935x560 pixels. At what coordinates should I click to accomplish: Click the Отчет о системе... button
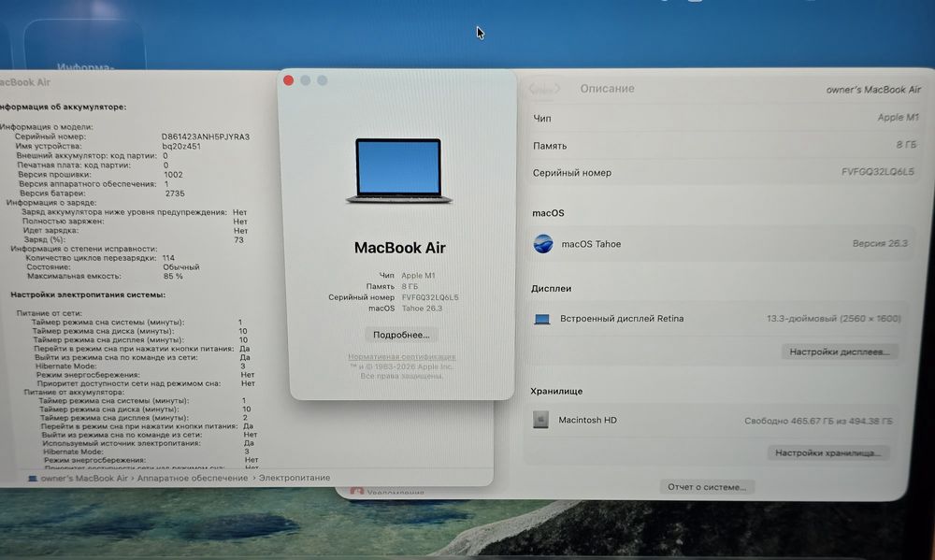707,487
